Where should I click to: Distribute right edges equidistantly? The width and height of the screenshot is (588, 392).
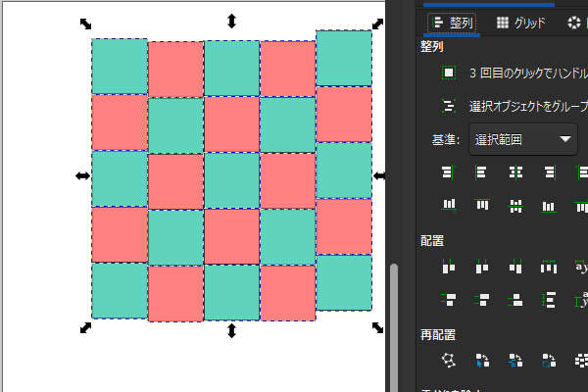click(515, 267)
